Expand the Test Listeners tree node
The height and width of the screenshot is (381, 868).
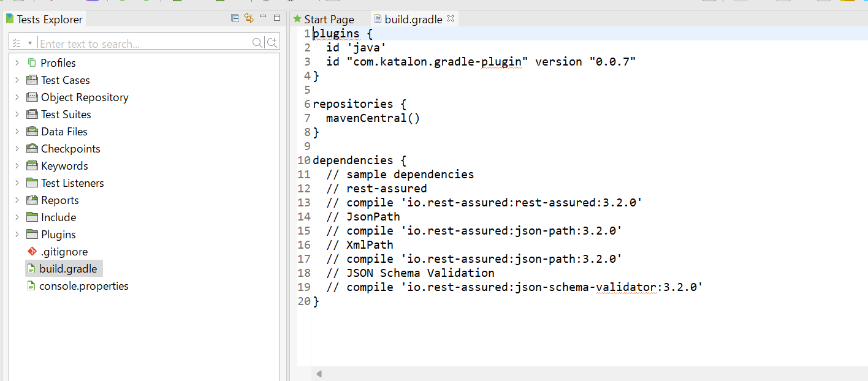click(17, 183)
